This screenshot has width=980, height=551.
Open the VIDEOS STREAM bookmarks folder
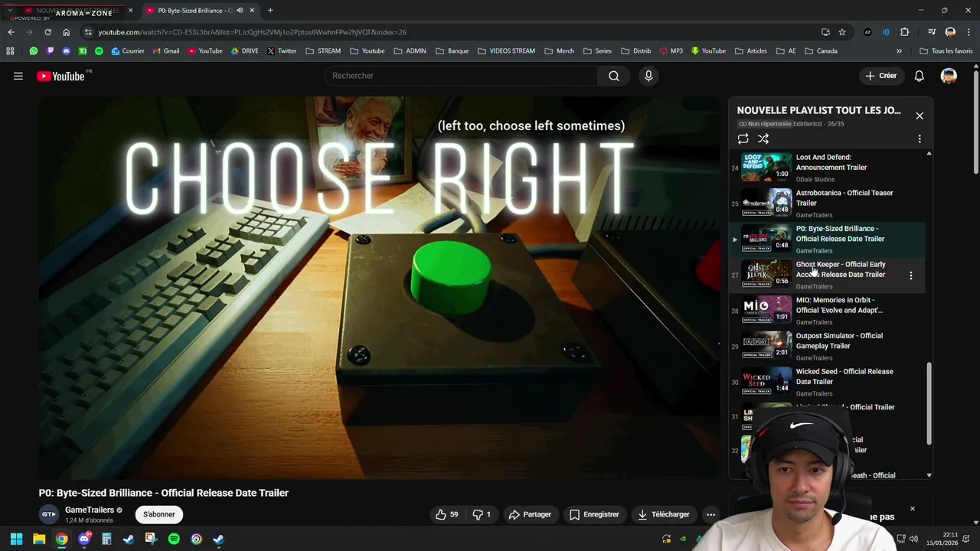505,51
